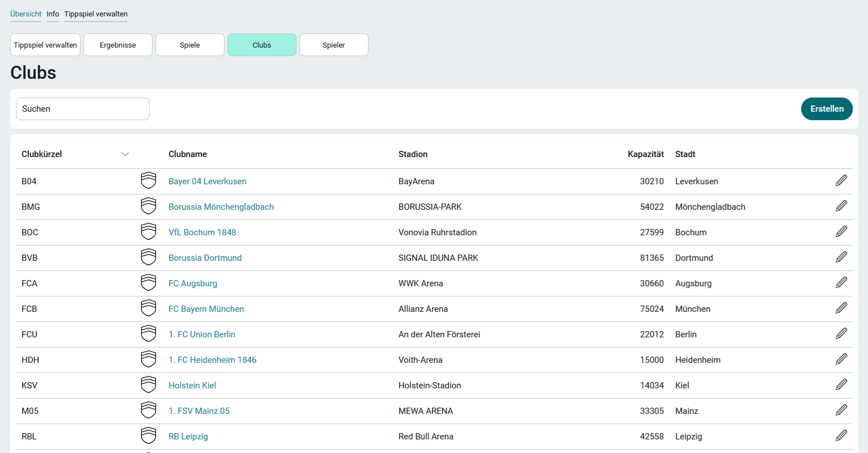Sort by the Stadt column header
This screenshot has height=453, width=868.
coord(685,154)
